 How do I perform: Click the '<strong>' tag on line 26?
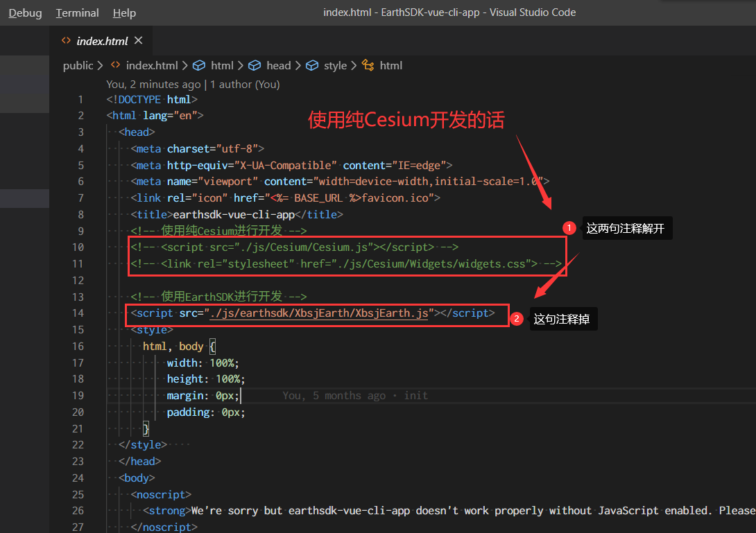tap(167, 511)
